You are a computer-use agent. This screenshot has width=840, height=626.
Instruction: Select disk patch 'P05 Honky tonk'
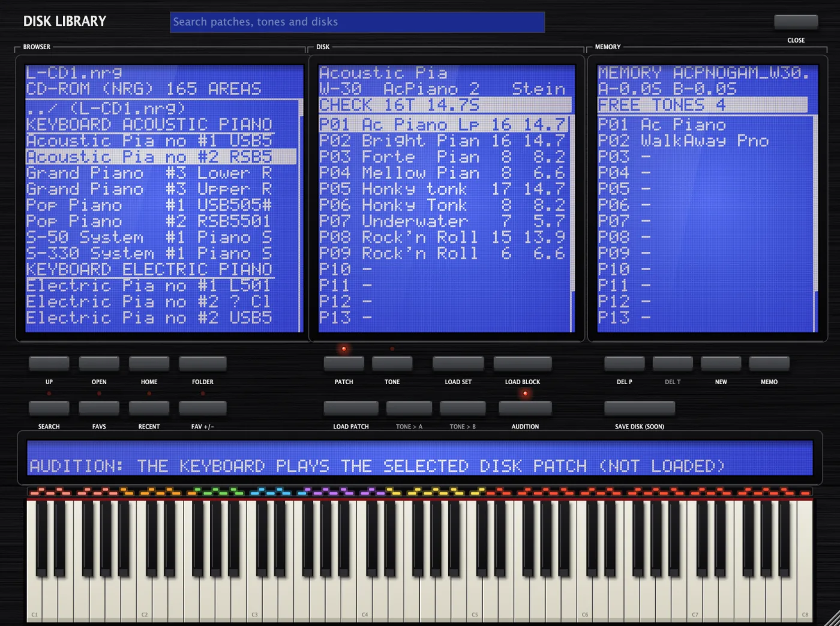click(442, 190)
